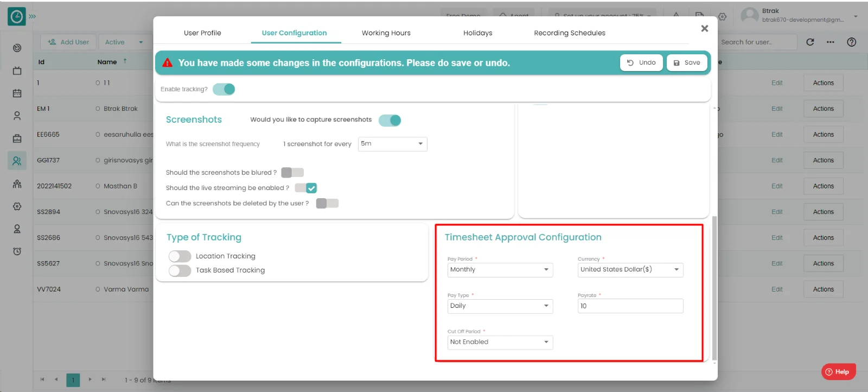The height and width of the screenshot is (392, 868).
Task: Click the Payrate input field
Action: [x=630, y=306]
